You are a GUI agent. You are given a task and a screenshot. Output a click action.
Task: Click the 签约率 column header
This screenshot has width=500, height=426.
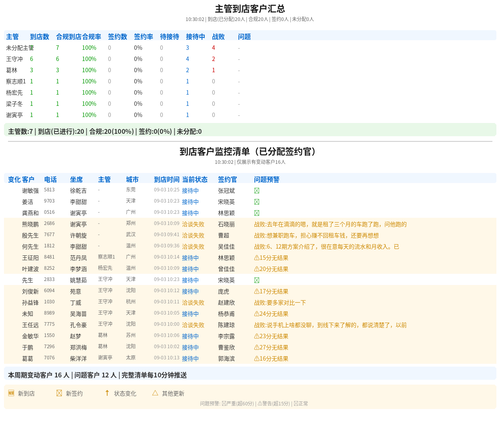tap(144, 37)
